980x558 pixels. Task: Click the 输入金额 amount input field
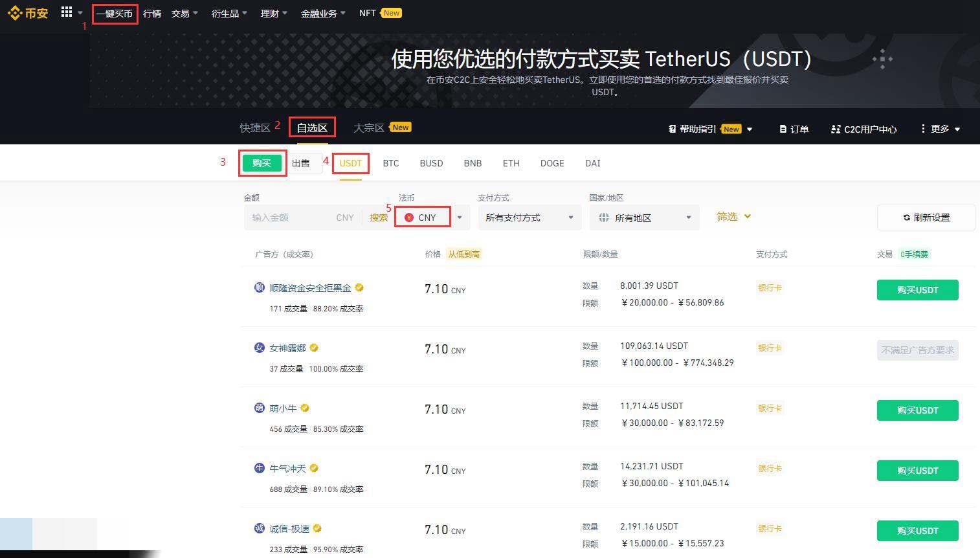click(x=291, y=218)
